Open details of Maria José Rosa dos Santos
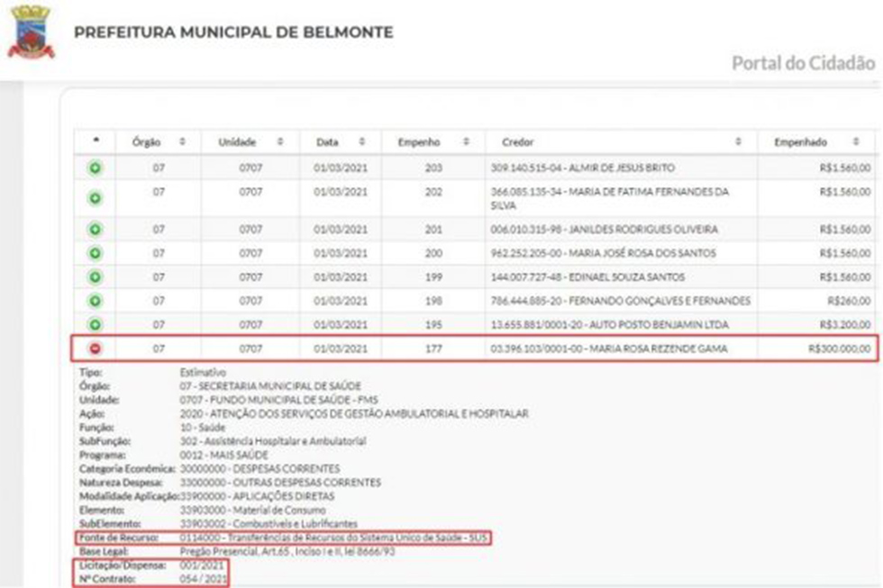883x588 pixels. (95, 253)
